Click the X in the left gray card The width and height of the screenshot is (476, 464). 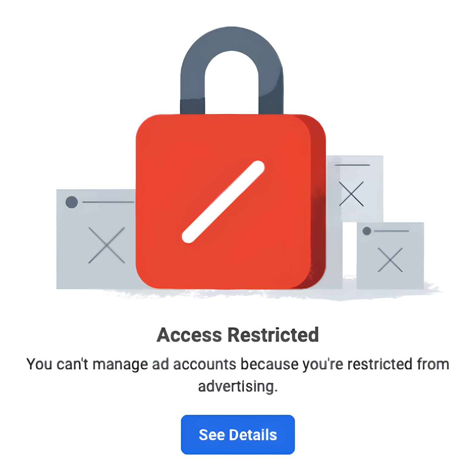pos(106,245)
